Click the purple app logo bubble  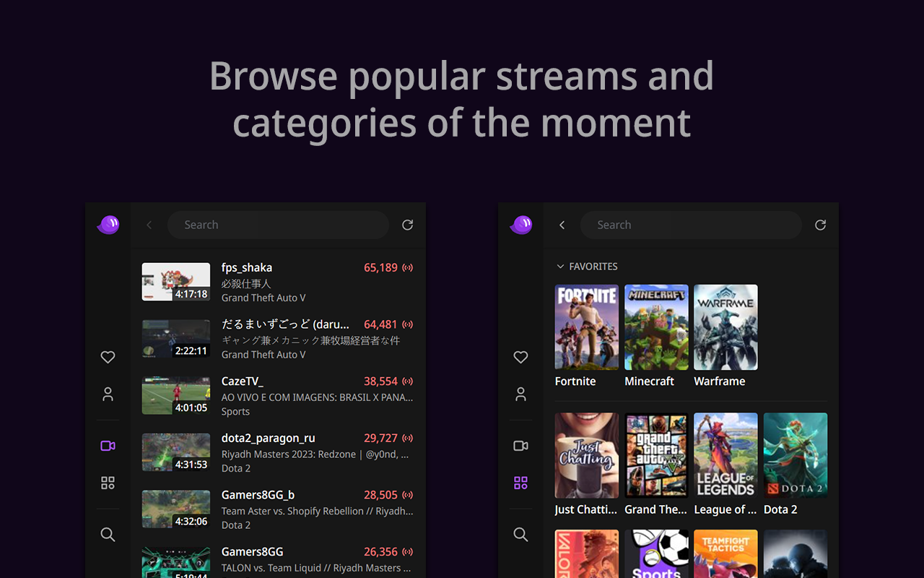108,224
